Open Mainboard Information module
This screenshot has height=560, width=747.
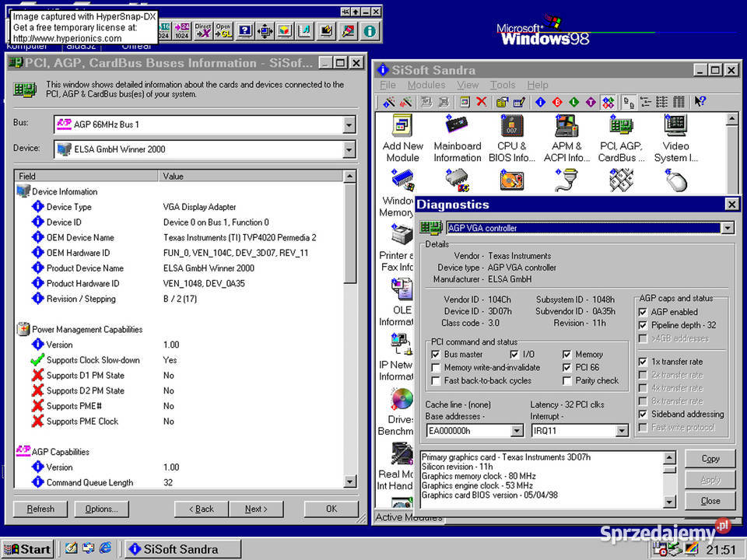(458, 138)
